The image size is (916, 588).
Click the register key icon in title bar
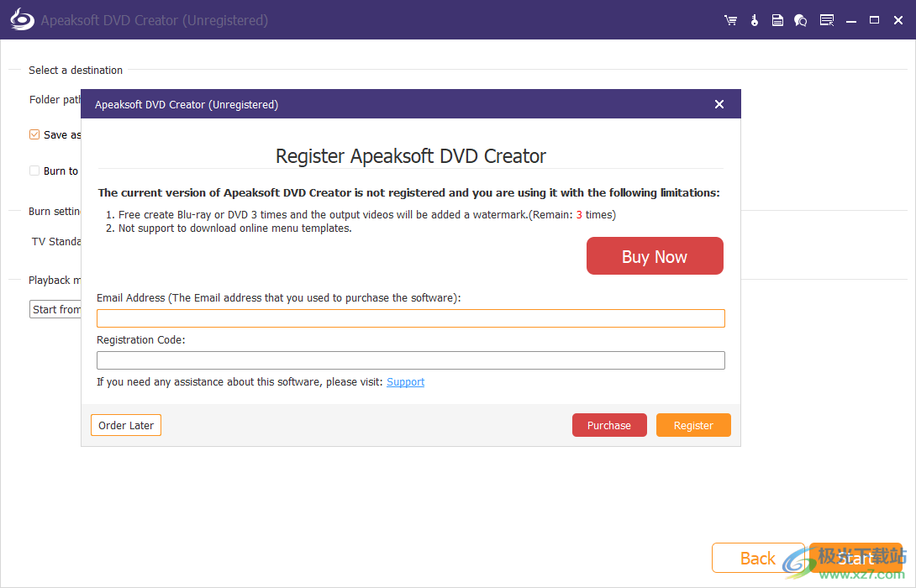tap(754, 20)
